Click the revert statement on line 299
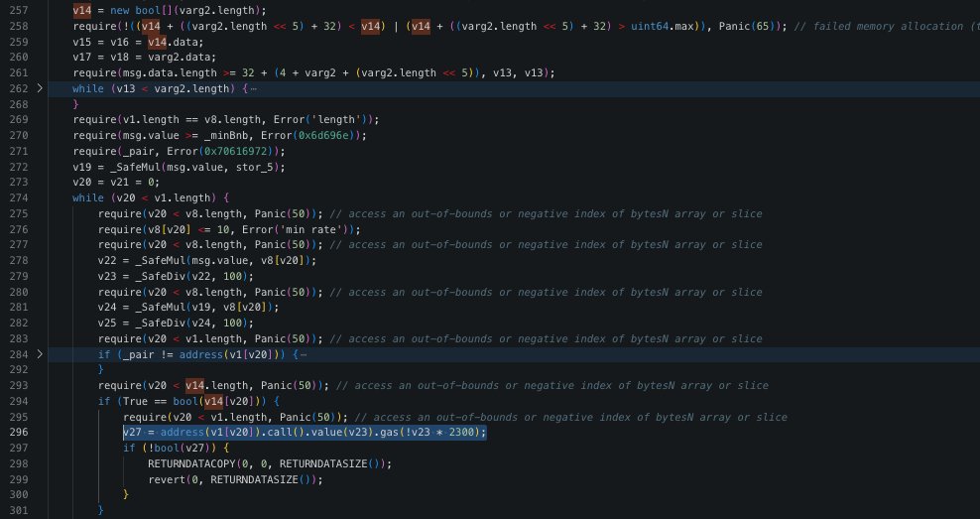 pos(169,478)
